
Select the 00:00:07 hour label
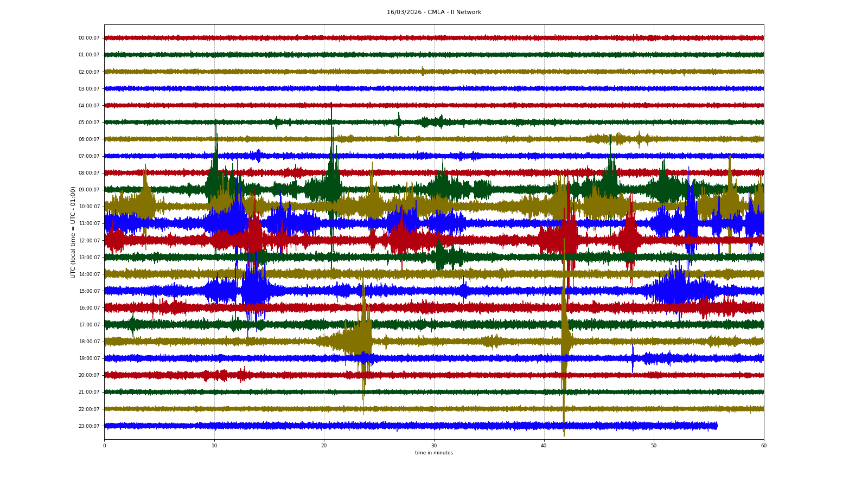(x=89, y=38)
